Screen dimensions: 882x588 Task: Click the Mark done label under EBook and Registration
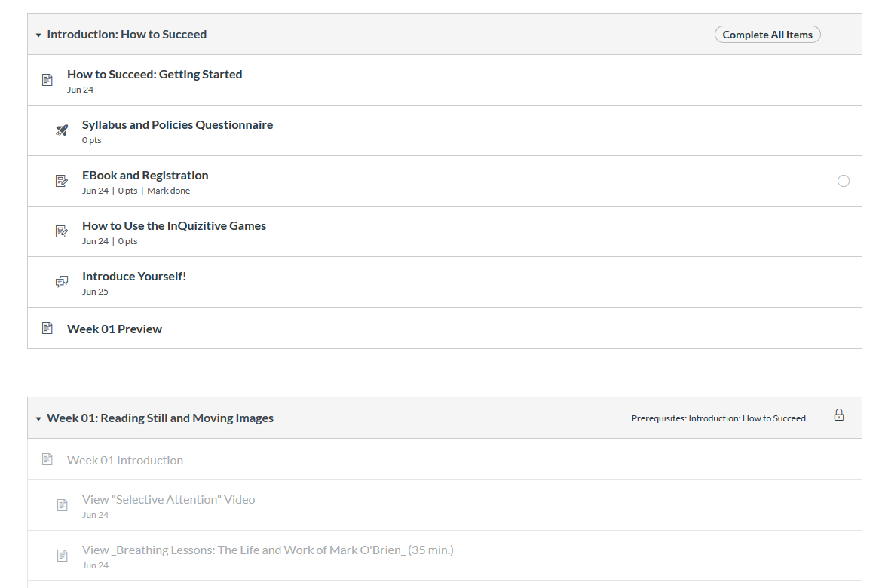(168, 191)
